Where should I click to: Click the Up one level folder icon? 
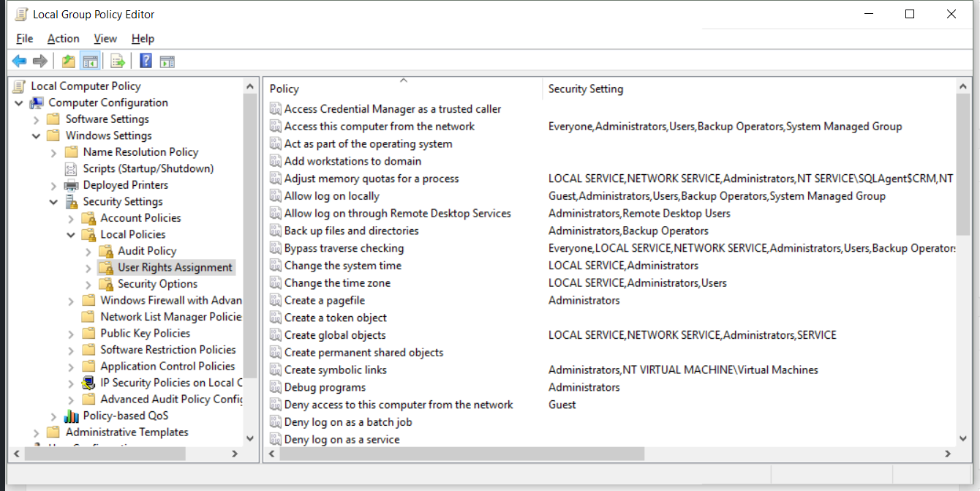69,61
